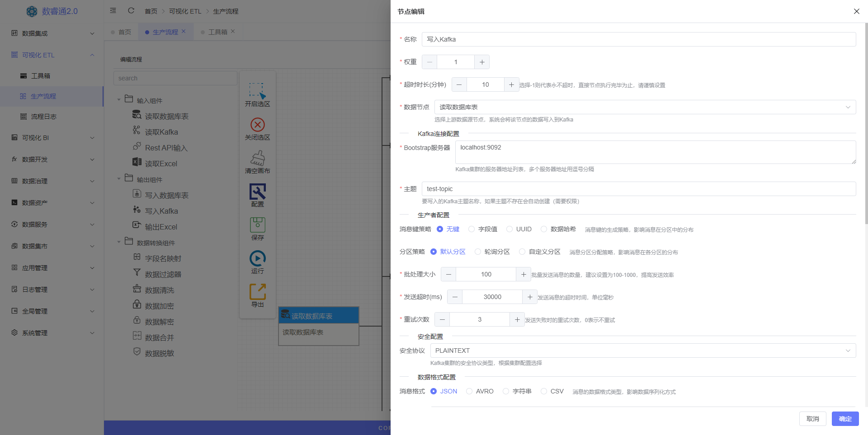This screenshot has width=868, height=435.
Task: Select the 数据加密 lock icon
Action: pyautogui.click(x=137, y=304)
